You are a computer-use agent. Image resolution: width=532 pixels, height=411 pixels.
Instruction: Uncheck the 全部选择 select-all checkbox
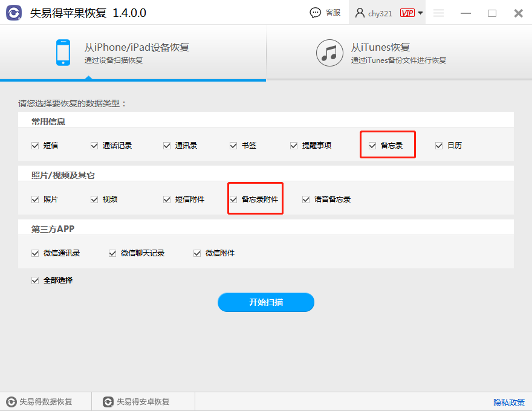(x=35, y=280)
